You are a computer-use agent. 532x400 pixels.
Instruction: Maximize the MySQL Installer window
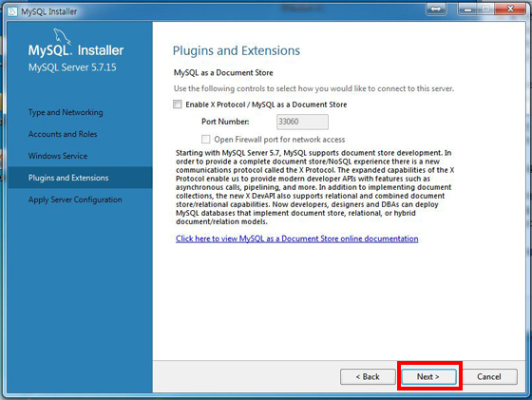(x=485, y=10)
